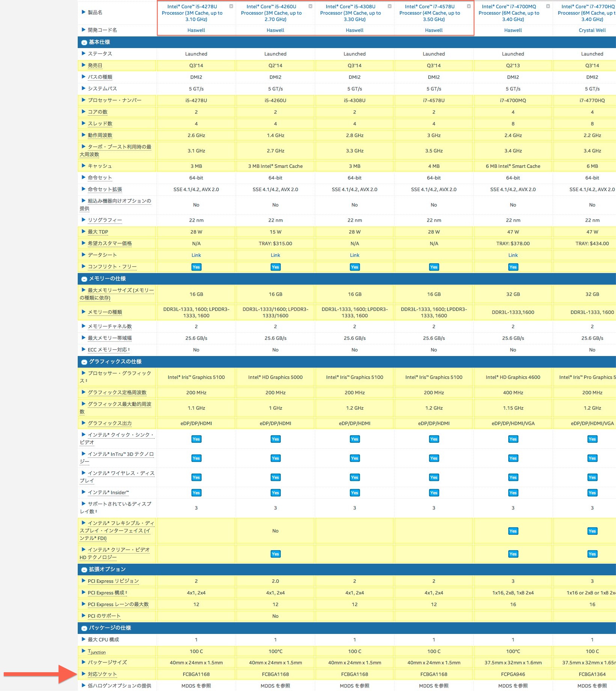Click the メモリーの種類 row label
This screenshot has height=691, width=616.
click(x=105, y=312)
